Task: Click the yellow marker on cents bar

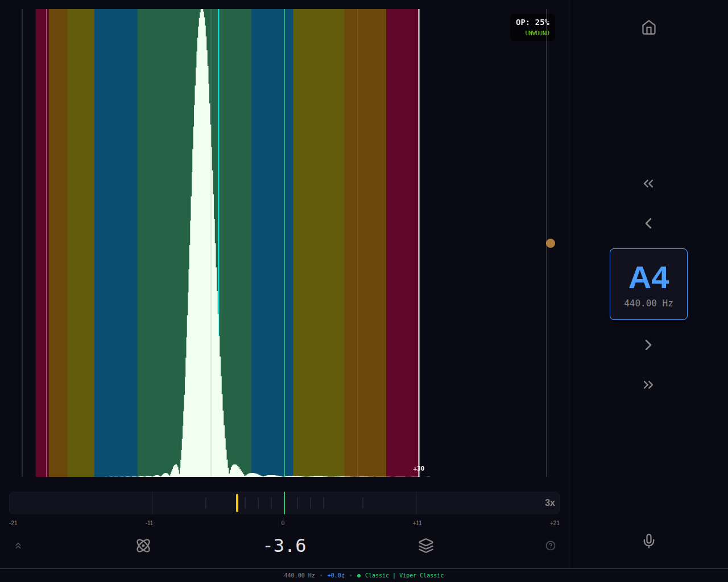Action: click(x=237, y=503)
